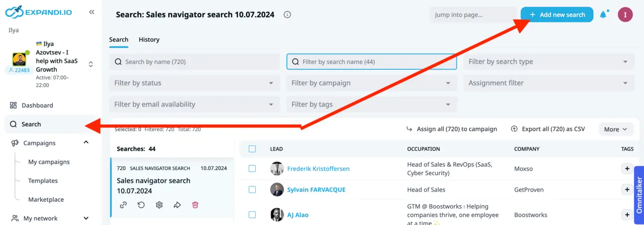Click the LEAD column header
This screenshot has height=225, width=644.
[x=276, y=149]
